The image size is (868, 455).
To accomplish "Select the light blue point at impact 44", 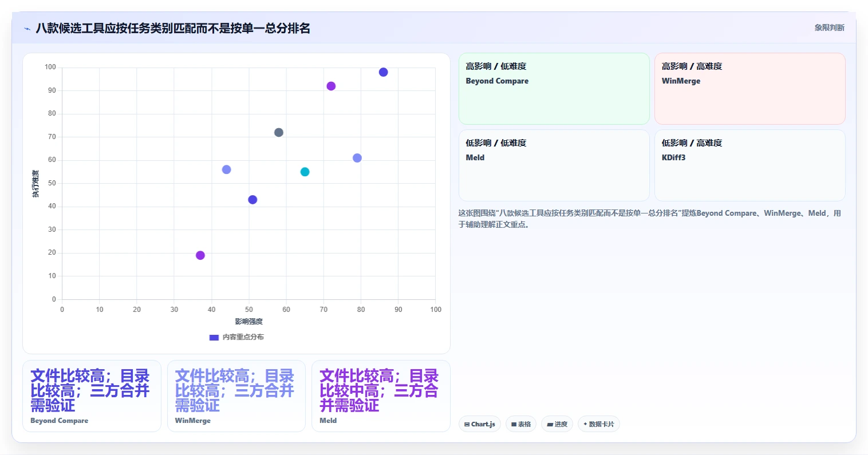I will tap(226, 169).
